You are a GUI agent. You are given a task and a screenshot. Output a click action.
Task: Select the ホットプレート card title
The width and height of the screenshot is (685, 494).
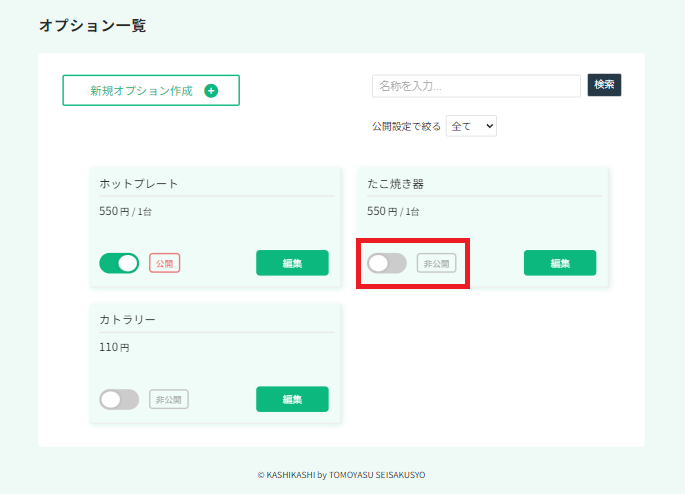[x=138, y=183]
